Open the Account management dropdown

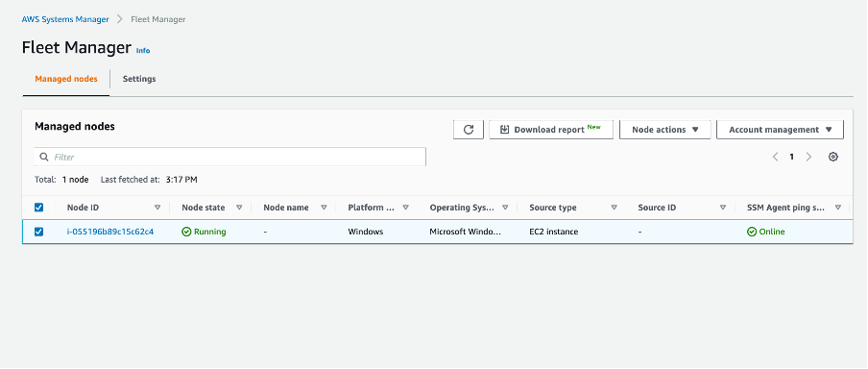780,130
